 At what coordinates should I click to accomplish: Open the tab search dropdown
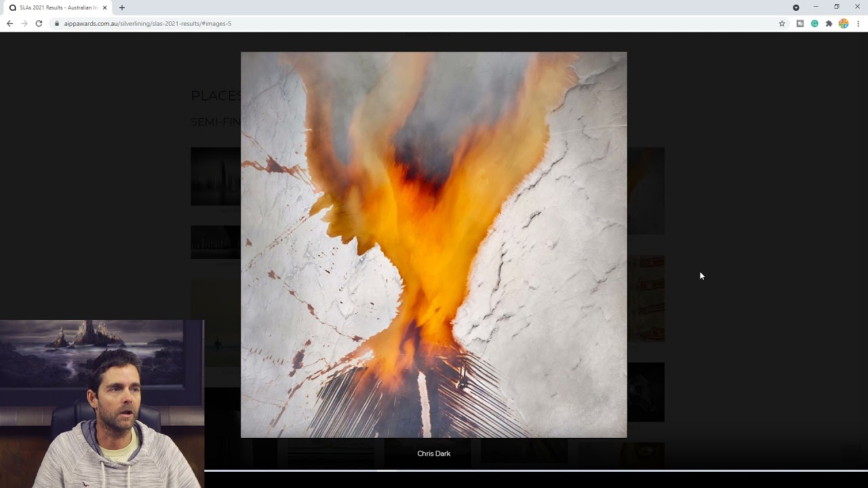click(x=796, y=7)
